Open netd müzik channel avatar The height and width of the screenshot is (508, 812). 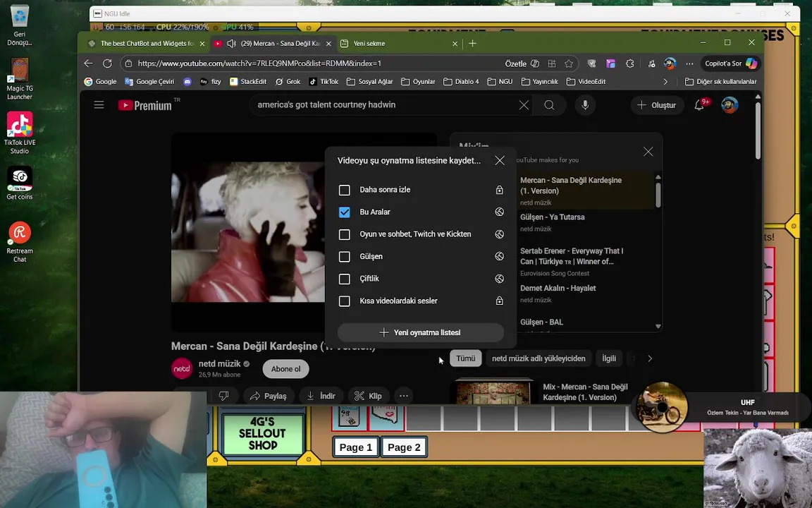coord(182,368)
